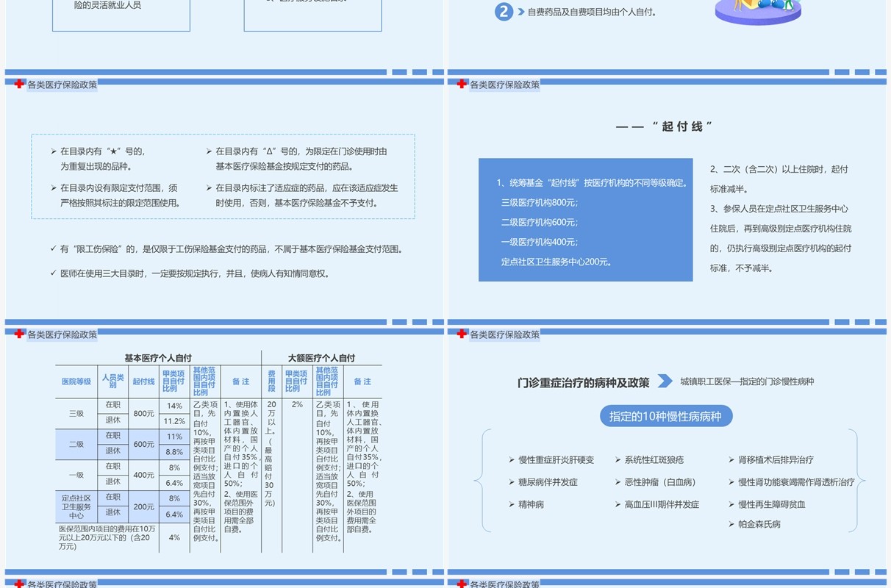
Task: Click the bullet 在目录内设有限定支付范围
Action: click(x=116, y=196)
